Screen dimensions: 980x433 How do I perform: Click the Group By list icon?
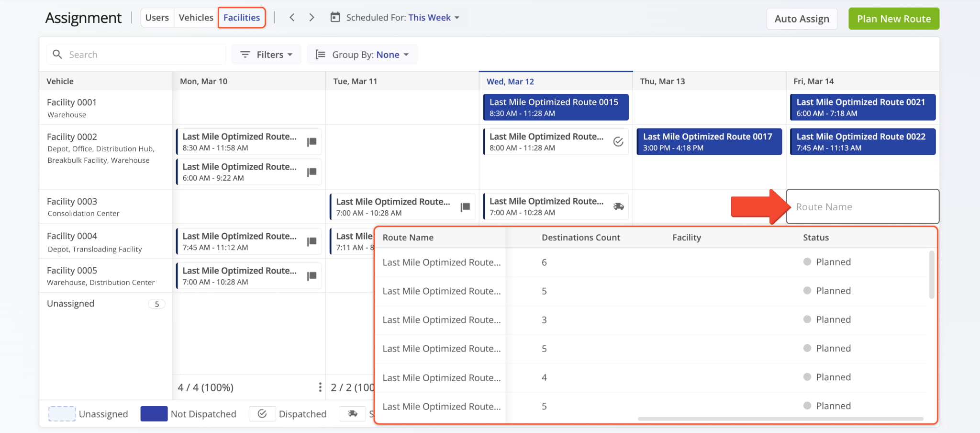pyautogui.click(x=320, y=55)
